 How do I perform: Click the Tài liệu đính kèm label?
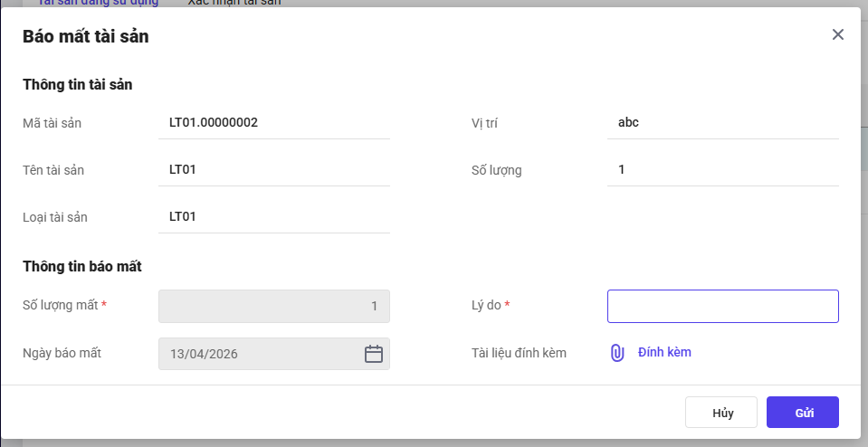pyautogui.click(x=519, y=353)
